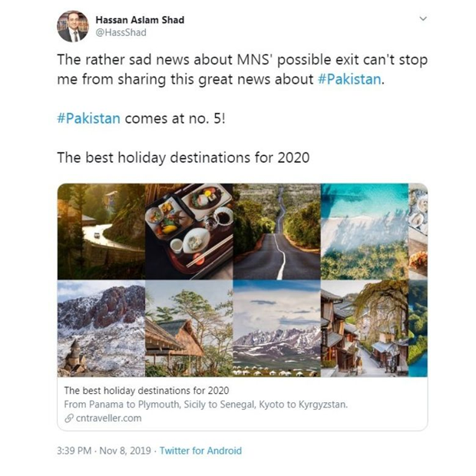The height and width of the screenshot is (476, 476).
Task: Open the tweet options chevron menu
Action: pyautogui.click(x=423, y=19)
